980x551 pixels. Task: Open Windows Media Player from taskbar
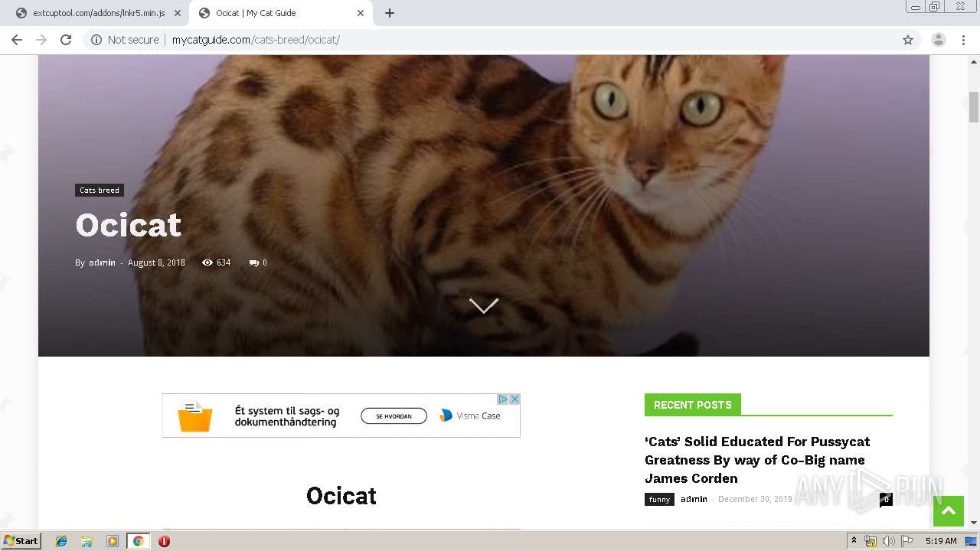point(113,541)
